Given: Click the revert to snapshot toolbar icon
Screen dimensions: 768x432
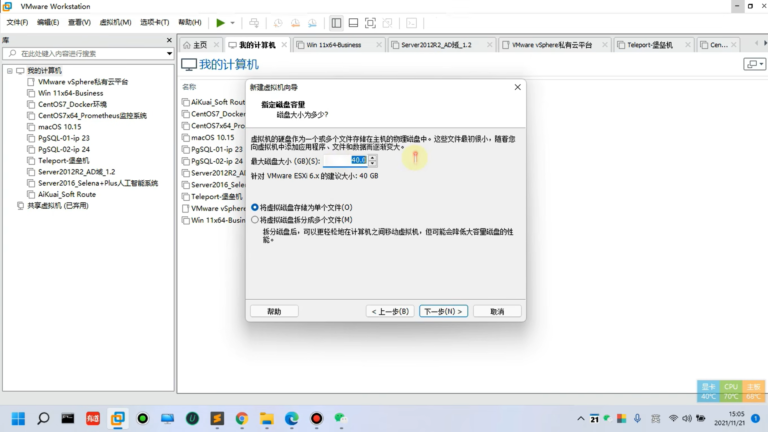Looking at the screenshot, I should click(295, 23).
